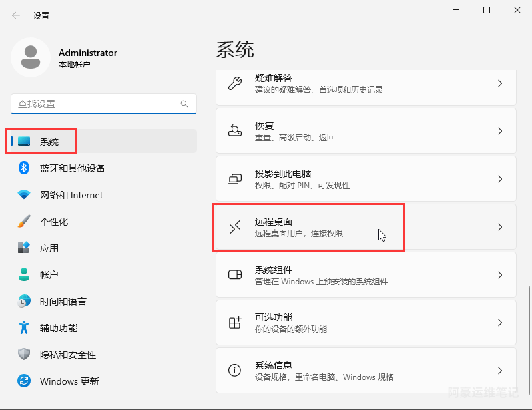Click the Windows 更新 sync icon
532x410 pixels.
tap(24, 381)
